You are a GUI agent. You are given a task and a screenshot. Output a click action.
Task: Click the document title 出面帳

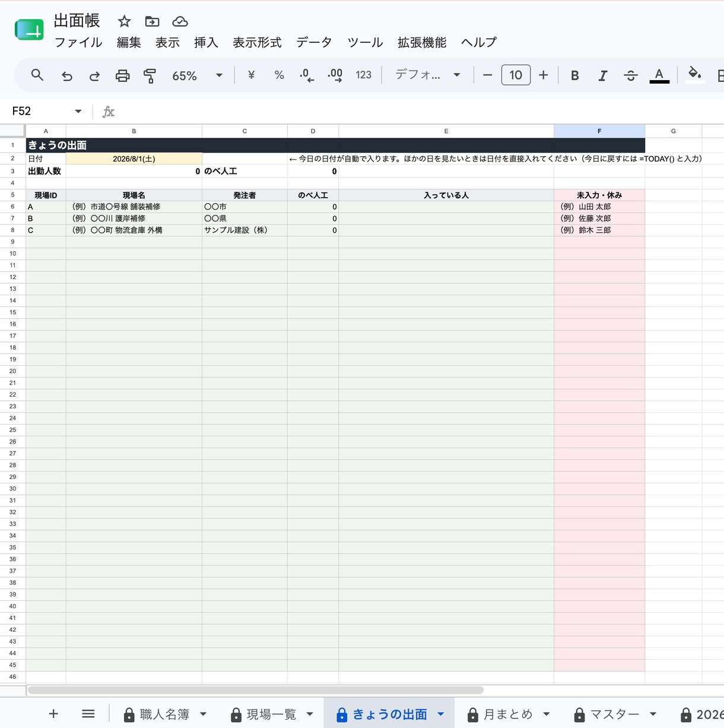point(77,21)
